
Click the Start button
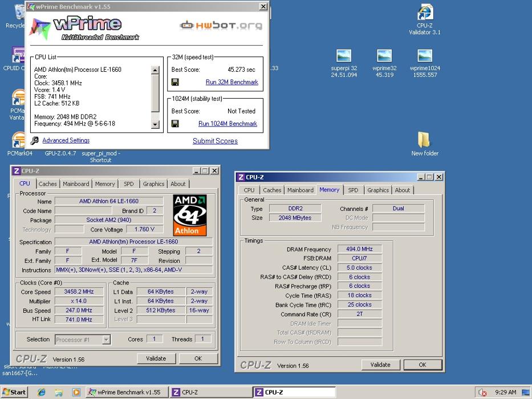pos(14,392)
